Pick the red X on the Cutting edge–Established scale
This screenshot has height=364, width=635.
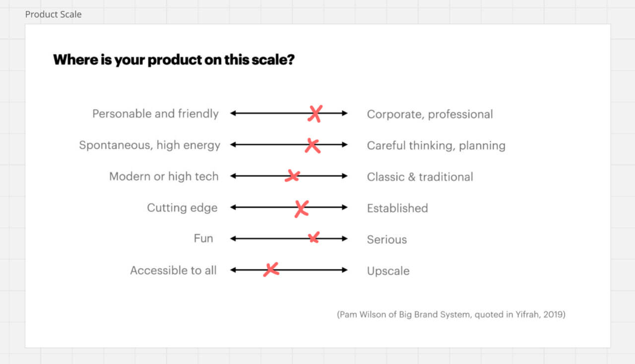301,208
